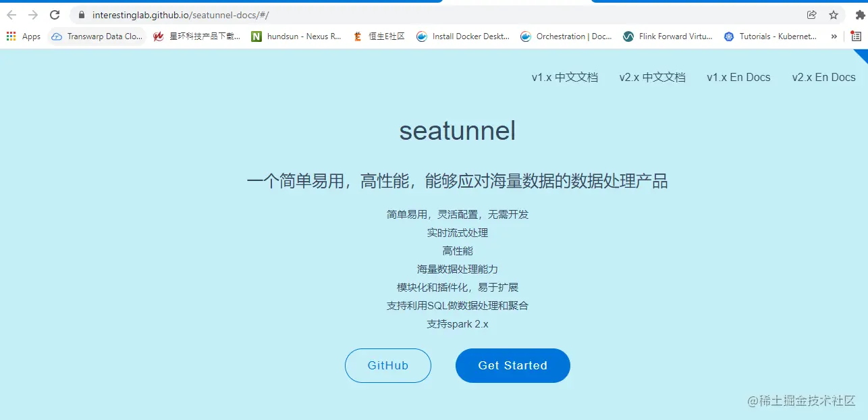Open v1.x 中文文档 navigation link

565,77
